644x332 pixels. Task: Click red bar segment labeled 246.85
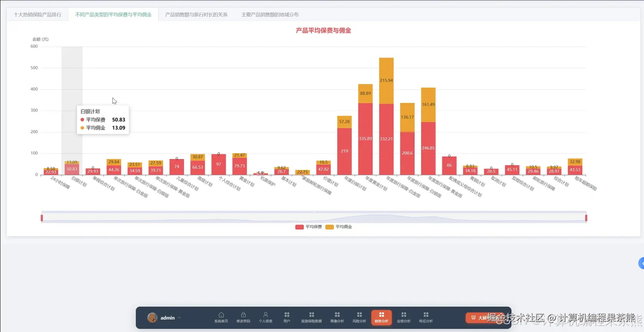(x=428, y=148)
